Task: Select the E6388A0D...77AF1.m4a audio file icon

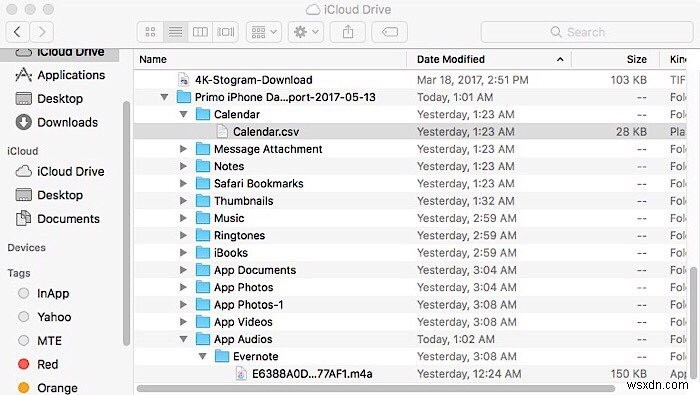Action: click(241, 374)
